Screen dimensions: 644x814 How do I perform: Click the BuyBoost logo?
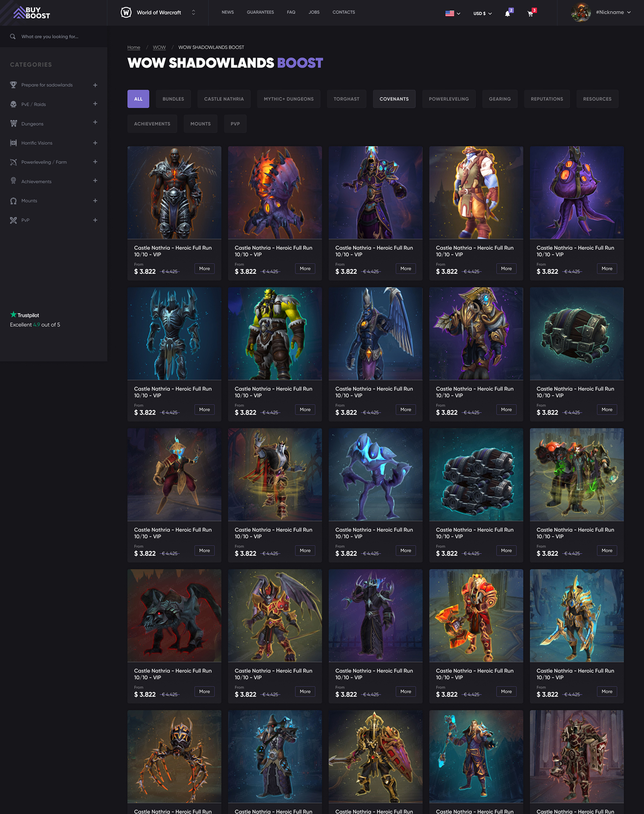pyautogui.click(x=32, y=13)
